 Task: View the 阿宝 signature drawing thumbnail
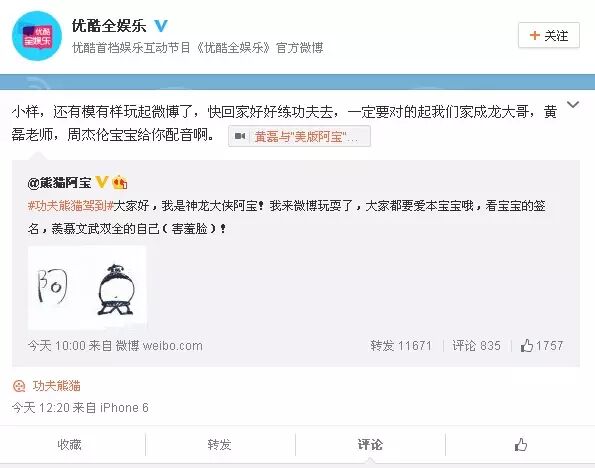click(87, 288)
